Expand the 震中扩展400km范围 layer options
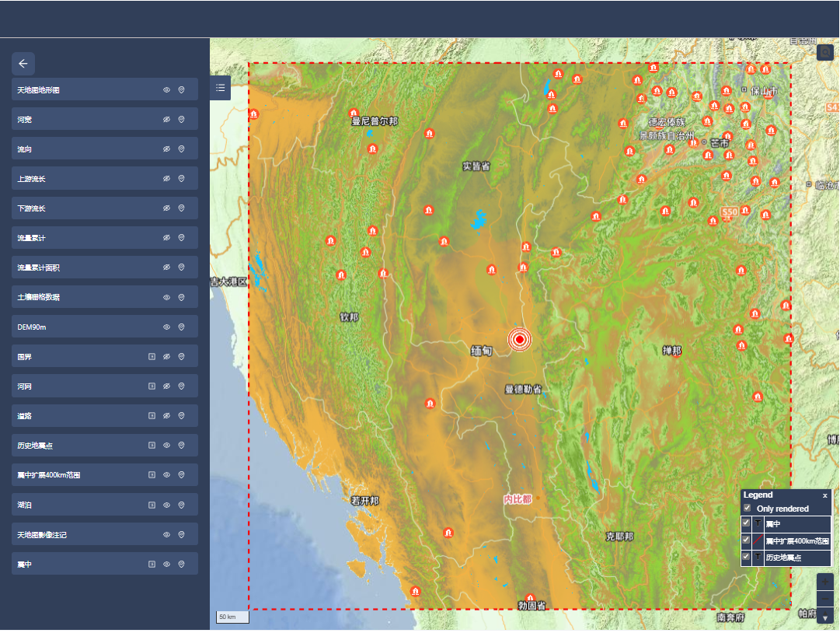 tap(152, 475)
